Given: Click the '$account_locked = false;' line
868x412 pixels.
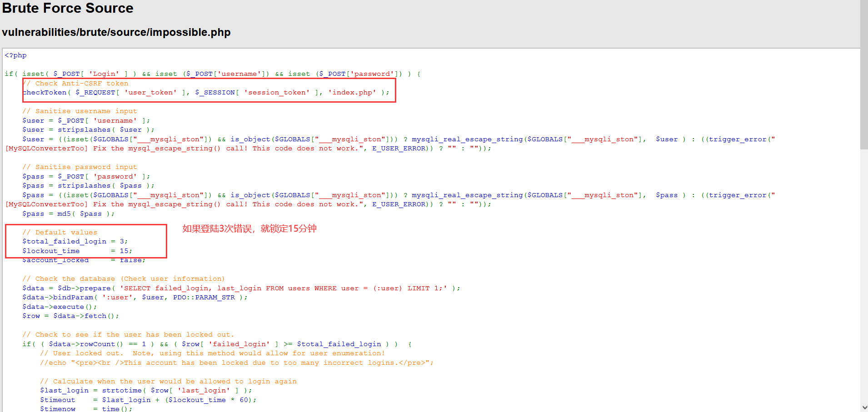Looking at the screenshot, I should tap(84, 260).
